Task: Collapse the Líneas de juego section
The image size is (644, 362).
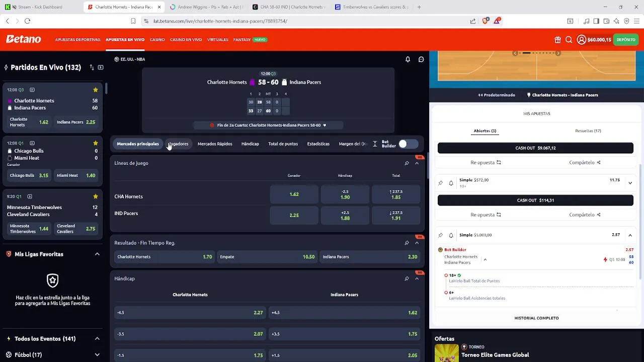Action: coord(417,163)
